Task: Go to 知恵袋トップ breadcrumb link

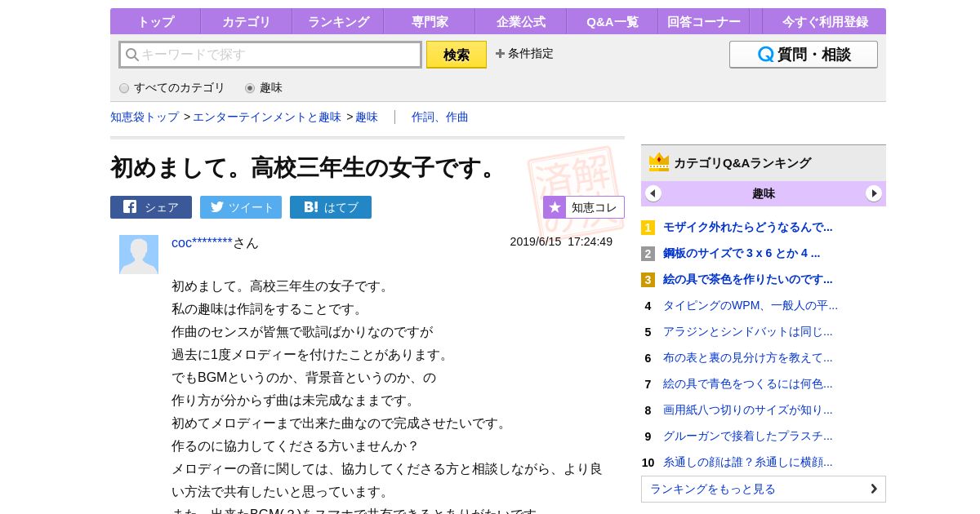Action: point(145,117)
